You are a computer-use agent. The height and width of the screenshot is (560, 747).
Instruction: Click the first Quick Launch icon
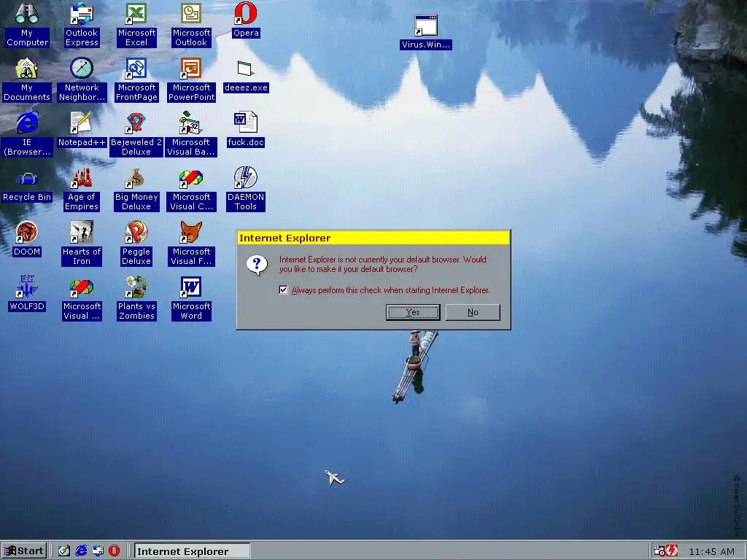point(64,551)
